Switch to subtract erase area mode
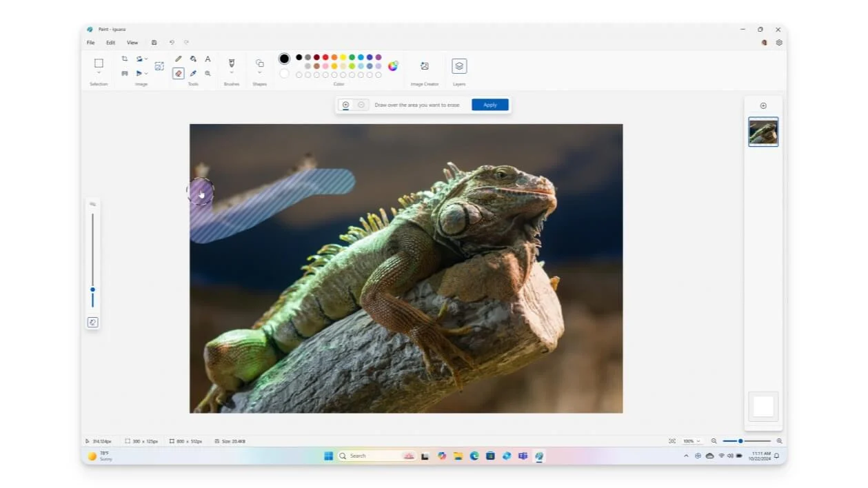Image resolution: width=868 pixels, height=488 pixels. pyautogui.click(x=361, y=105)
